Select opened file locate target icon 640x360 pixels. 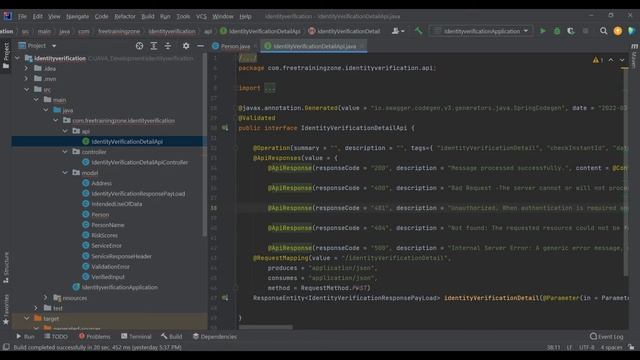pos(139,46)
